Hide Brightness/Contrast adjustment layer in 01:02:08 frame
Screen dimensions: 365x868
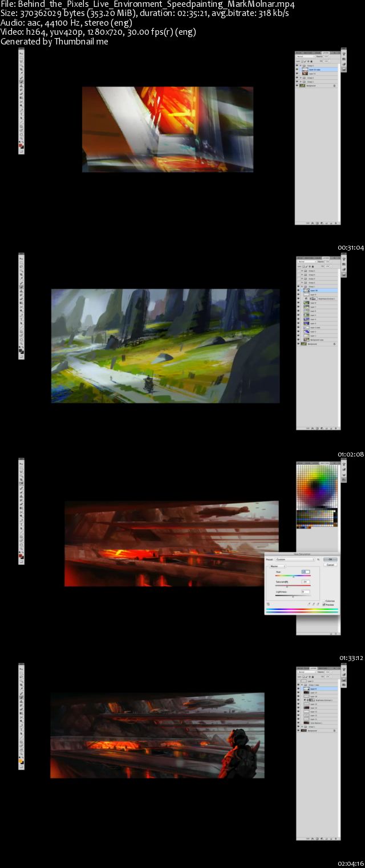tap(298, 299)
